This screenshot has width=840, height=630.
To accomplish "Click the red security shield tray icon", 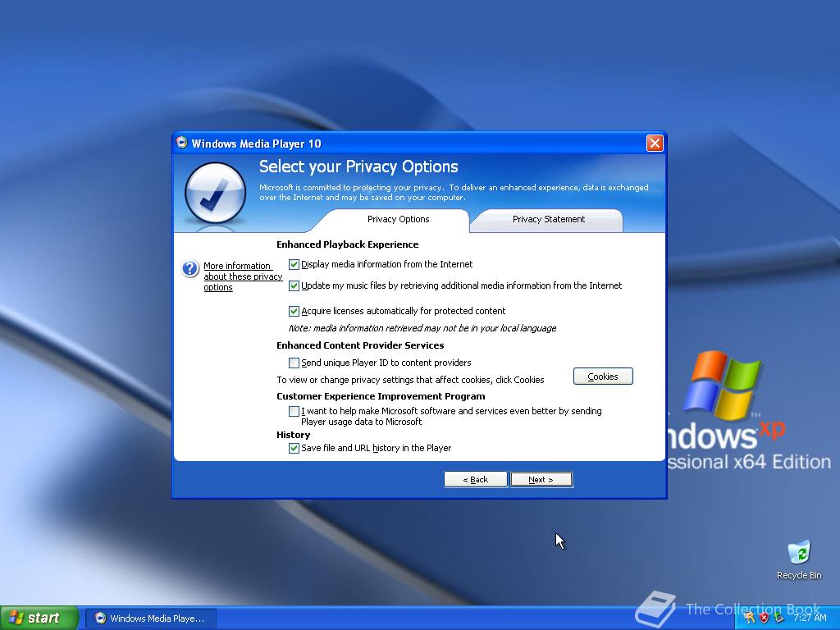I will tap(765, 618).
